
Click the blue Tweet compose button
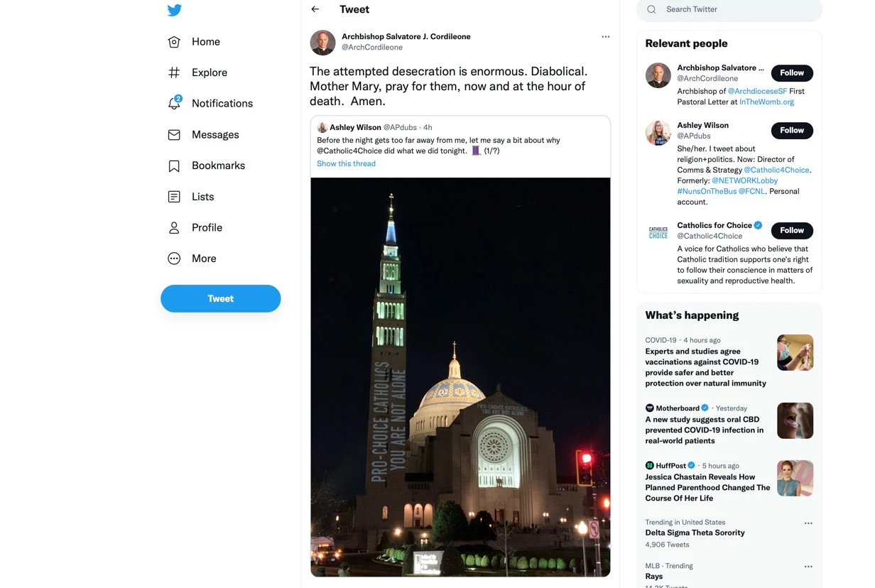click(x=220, y=299)
